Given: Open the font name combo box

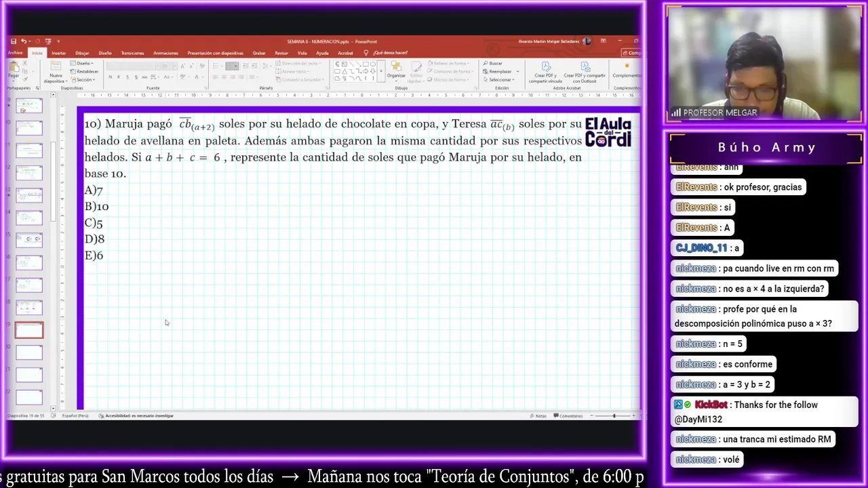Looking at the screenshot, I should pos(134,66).
